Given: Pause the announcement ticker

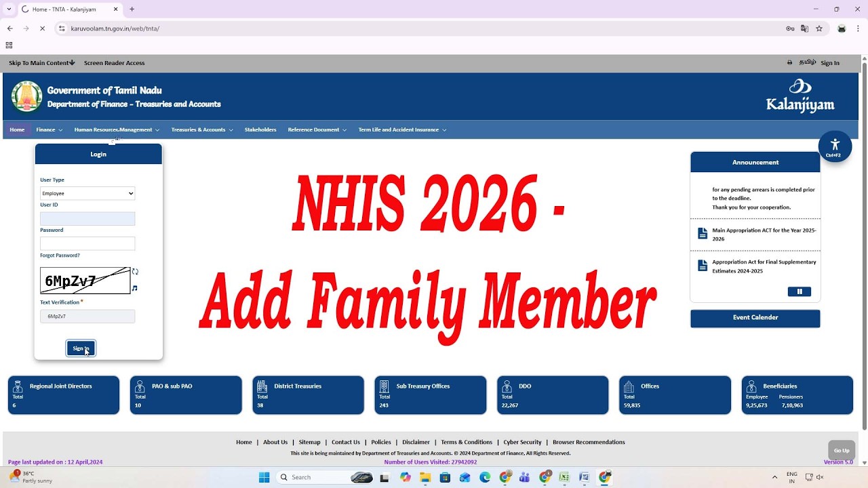Looking at the screenshot, I should click(x=800, y=291).
